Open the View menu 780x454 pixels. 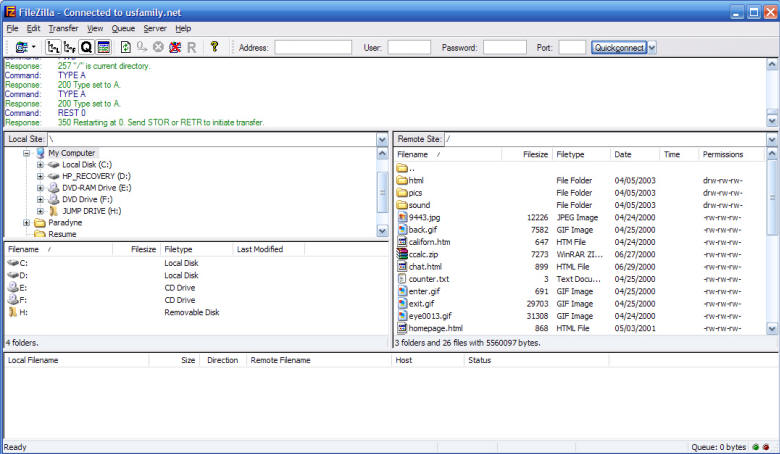click(95, 28)
